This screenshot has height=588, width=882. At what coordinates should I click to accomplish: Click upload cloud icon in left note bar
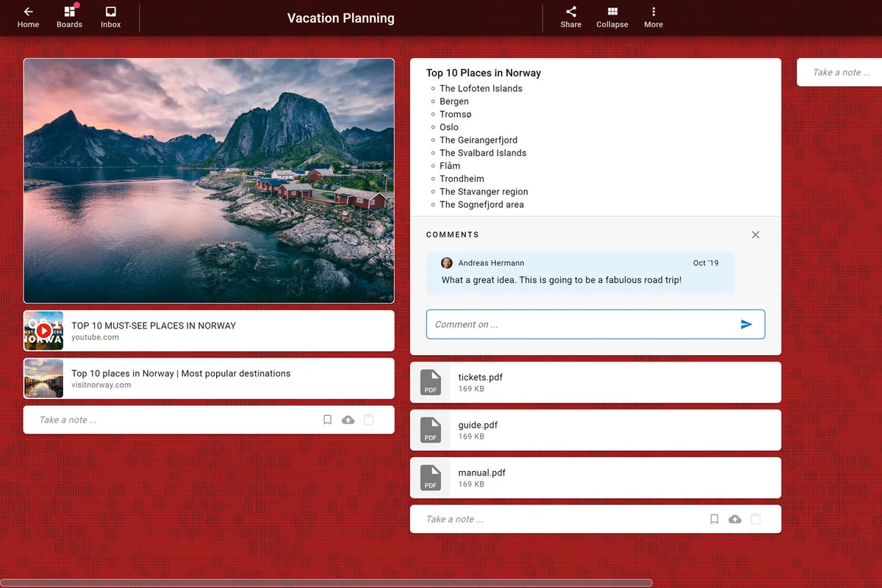tap(348, 420)
